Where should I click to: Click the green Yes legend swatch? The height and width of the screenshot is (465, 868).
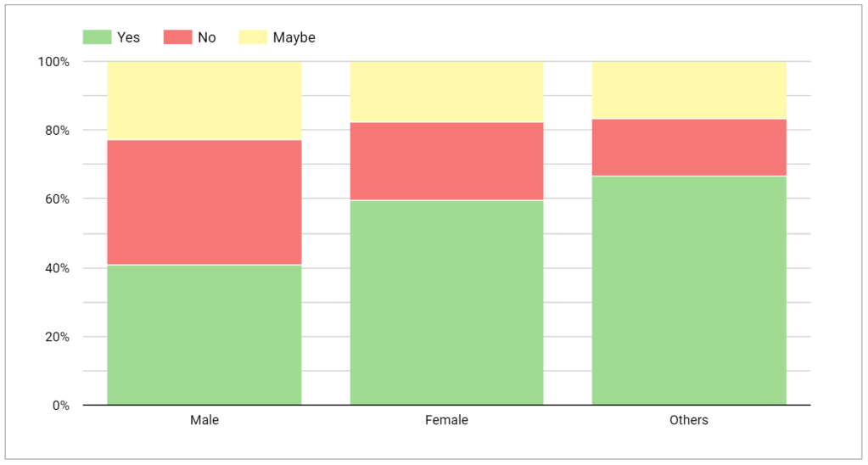pyautogui.click(x=96, y=37)
